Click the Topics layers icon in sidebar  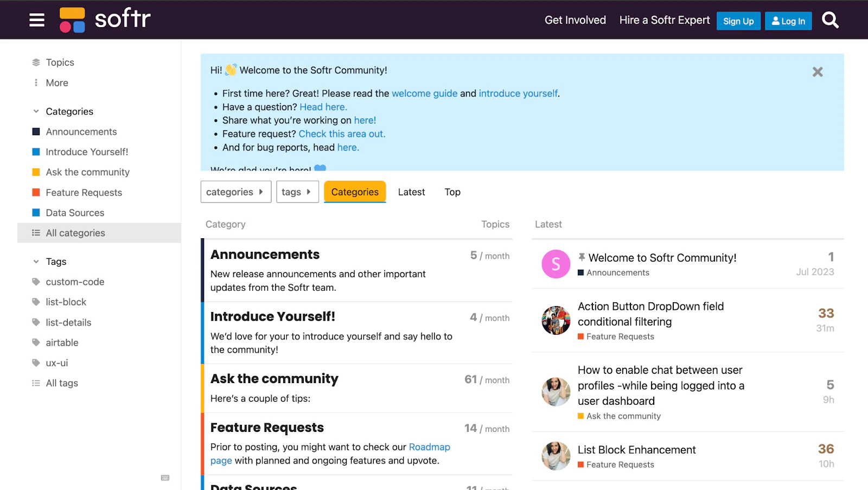36,62
